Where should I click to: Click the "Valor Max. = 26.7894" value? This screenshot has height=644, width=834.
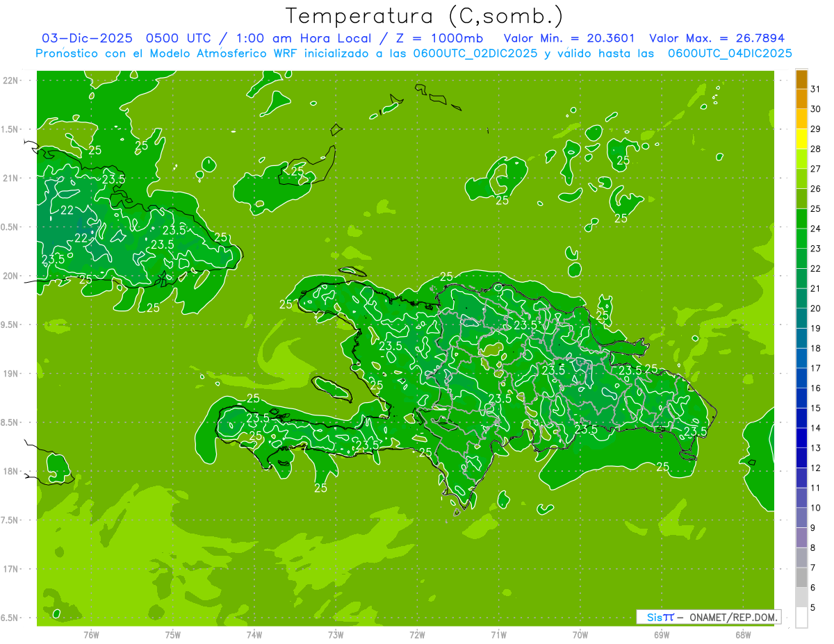[717, 38]
